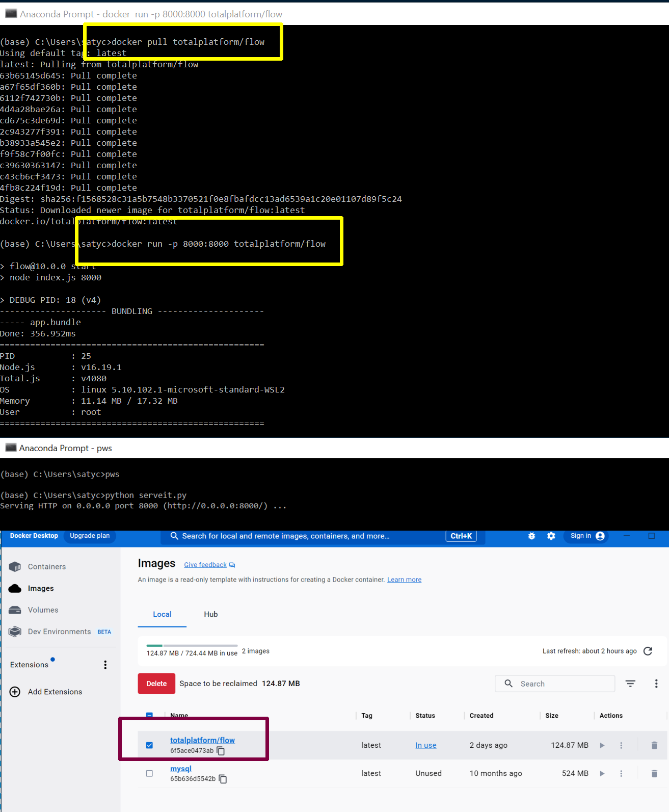Click the Docker search bar
669x812 pixels.
coord(323,536)
